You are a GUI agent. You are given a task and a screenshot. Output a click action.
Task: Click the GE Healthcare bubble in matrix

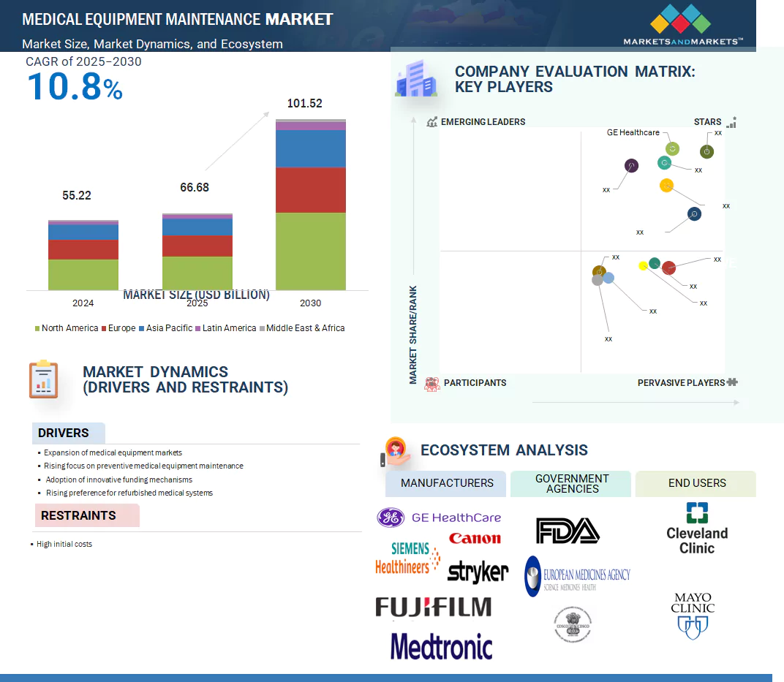(x=672, y=148)
